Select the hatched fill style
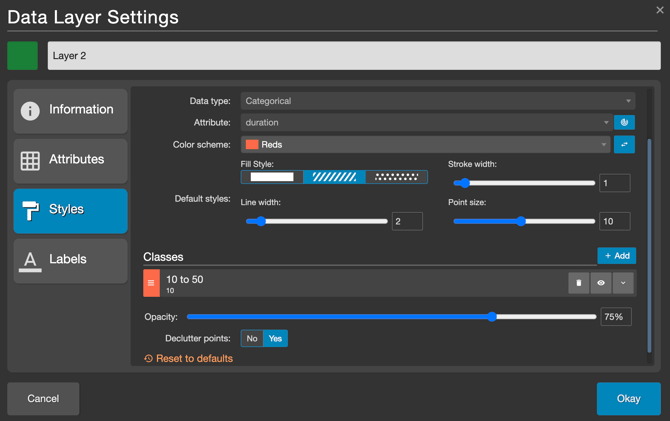 (x=334, y=177)
